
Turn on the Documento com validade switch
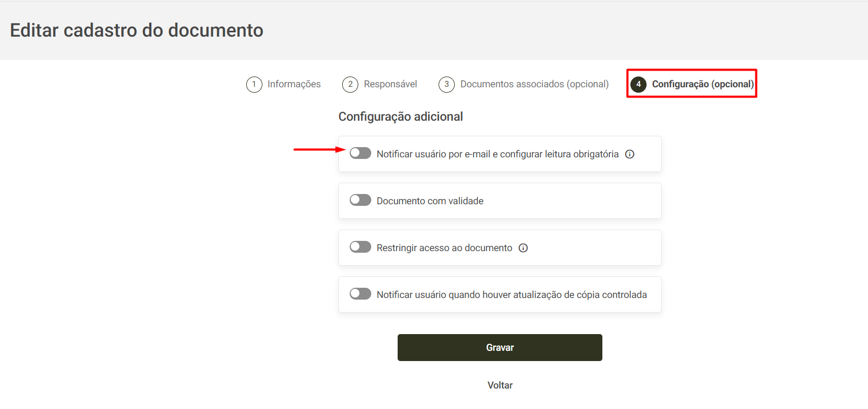[360, 200]
